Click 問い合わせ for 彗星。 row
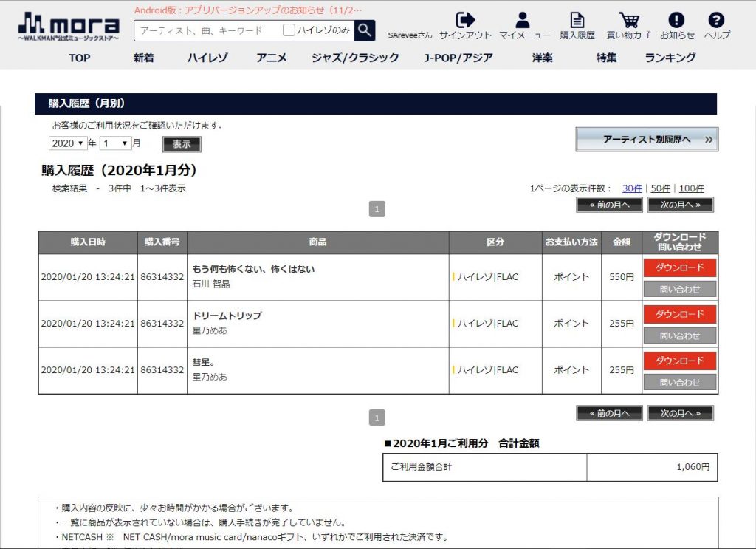This screenshot has width=756, height=549. tap(680, 382)
